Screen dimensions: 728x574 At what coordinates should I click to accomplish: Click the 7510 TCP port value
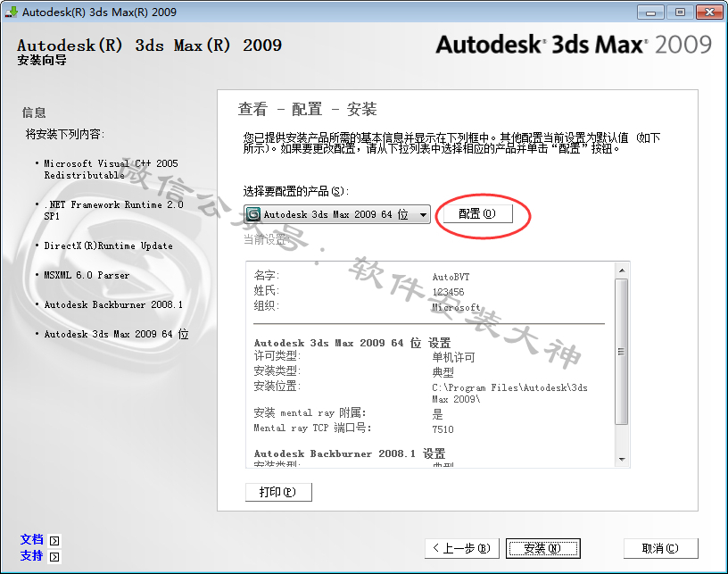443,429
